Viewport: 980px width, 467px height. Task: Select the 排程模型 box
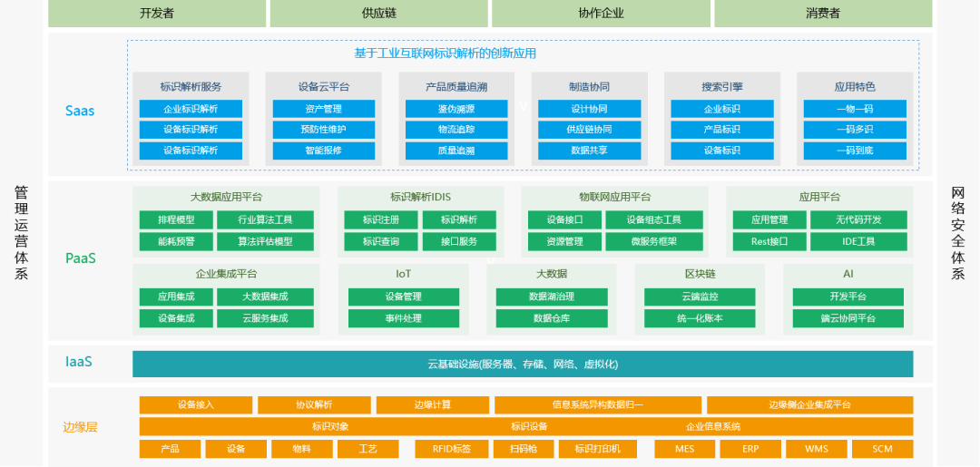(x=176, y=219)
